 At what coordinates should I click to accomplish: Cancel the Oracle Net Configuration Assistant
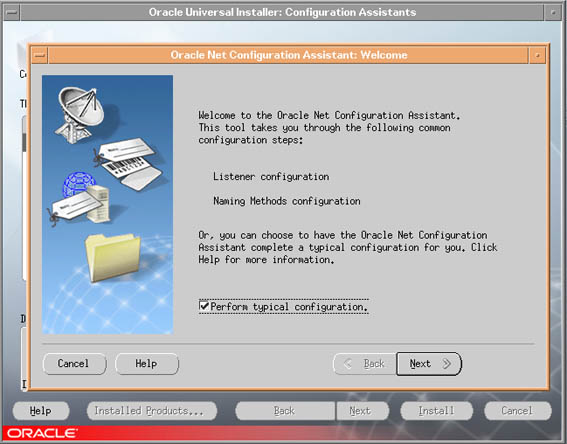pos(74,363)
